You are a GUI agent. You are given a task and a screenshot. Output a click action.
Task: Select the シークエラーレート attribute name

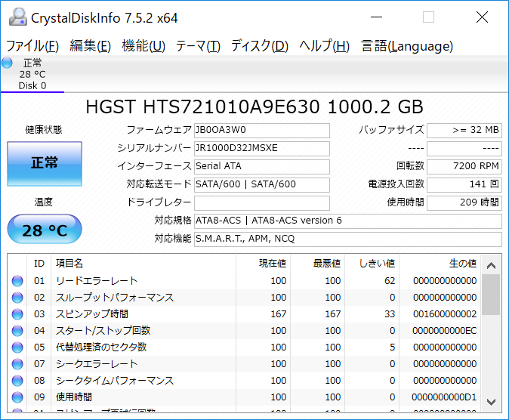(x=97, y=364)
